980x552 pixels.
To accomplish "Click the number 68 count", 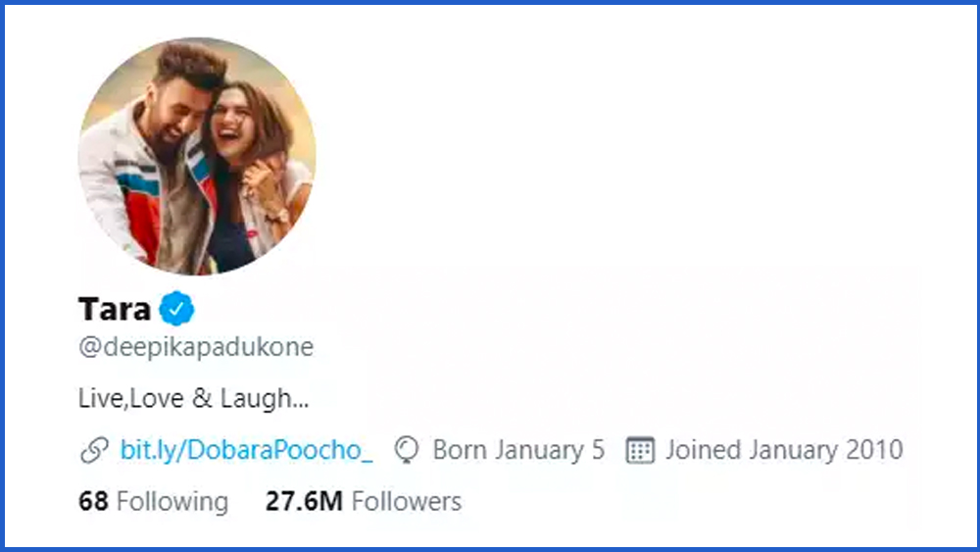I will point(92,502).
